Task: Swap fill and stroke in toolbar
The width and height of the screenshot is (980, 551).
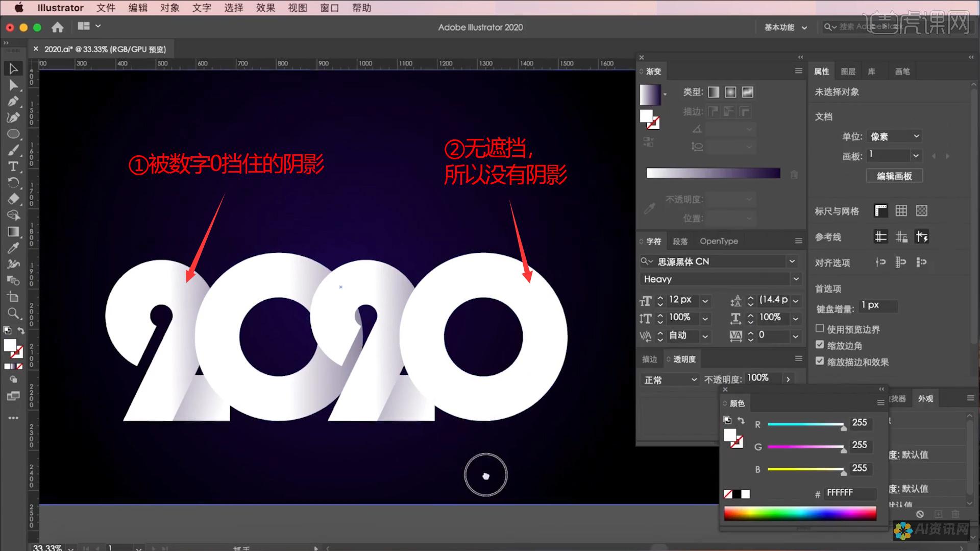Action: 21,330
